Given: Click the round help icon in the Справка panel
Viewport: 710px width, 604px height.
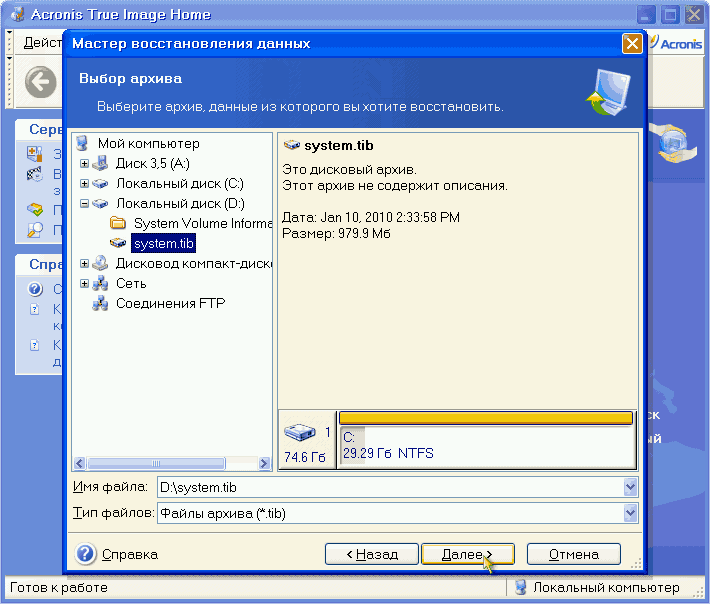Looking at the screenshot, I should [x=35, y=289].
